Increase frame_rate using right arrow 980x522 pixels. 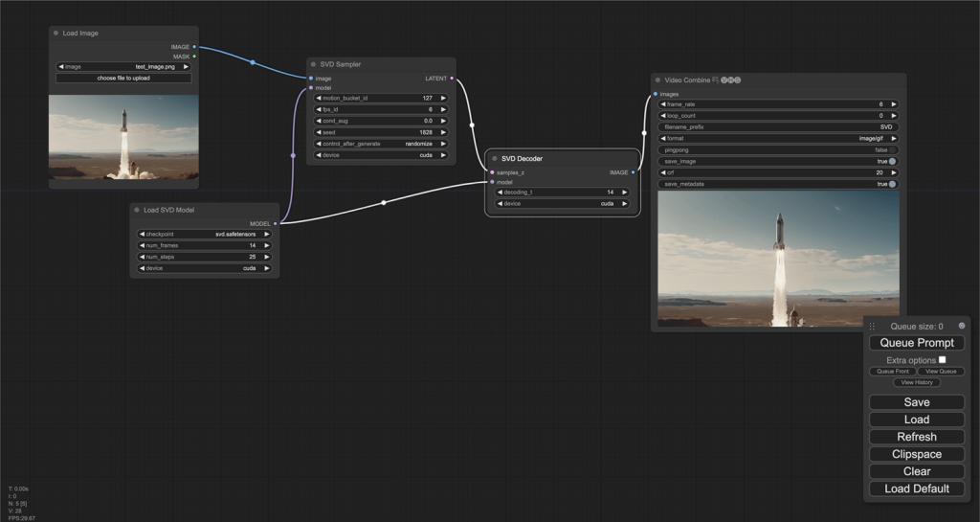coord(893,103)
